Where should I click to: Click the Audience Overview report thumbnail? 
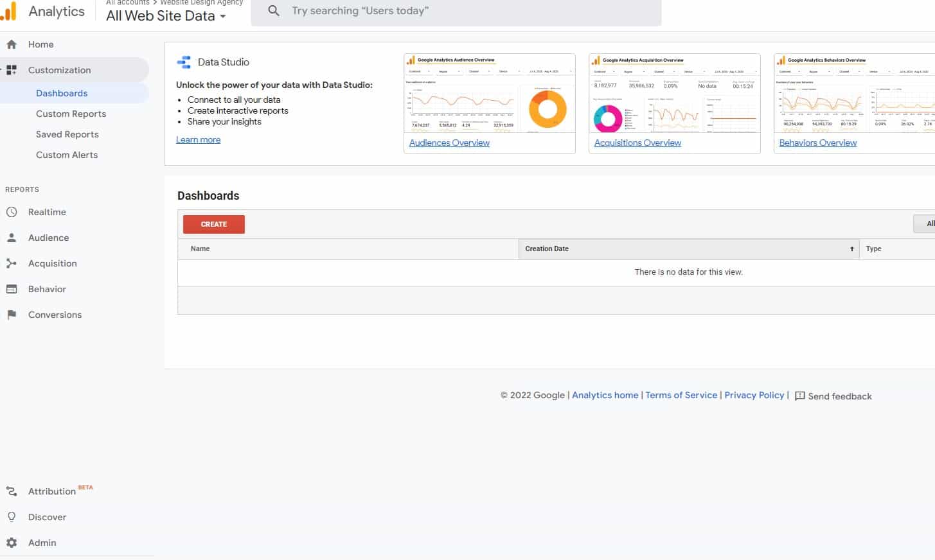click(x=490, y=94)
